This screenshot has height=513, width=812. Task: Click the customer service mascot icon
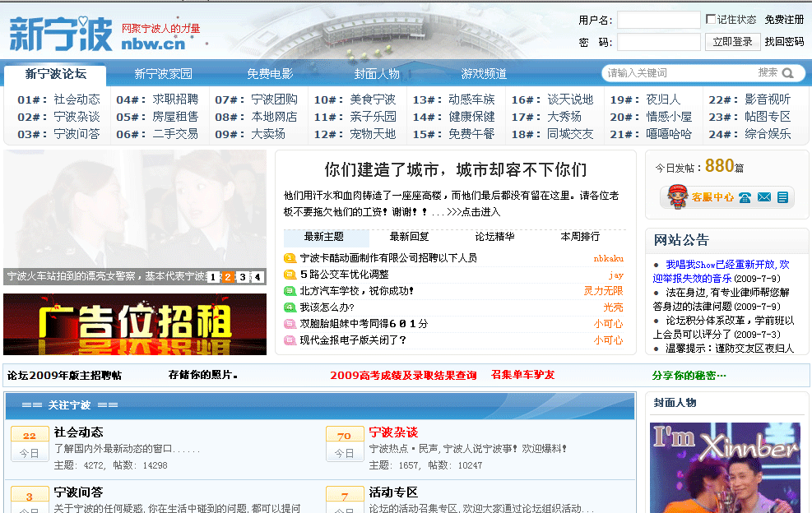[677, 196]
